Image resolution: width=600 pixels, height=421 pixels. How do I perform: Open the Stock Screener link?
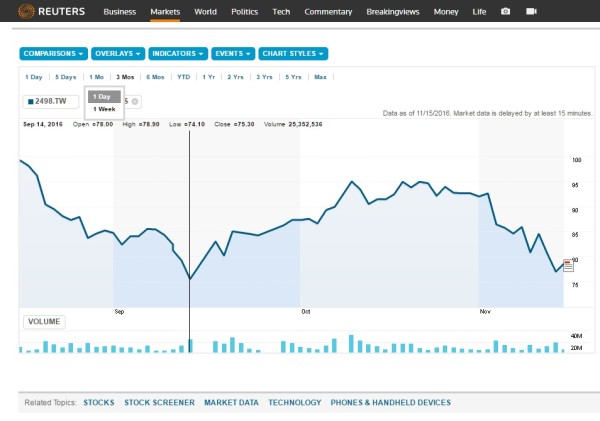pyautogui.click(x=159, y=403)
